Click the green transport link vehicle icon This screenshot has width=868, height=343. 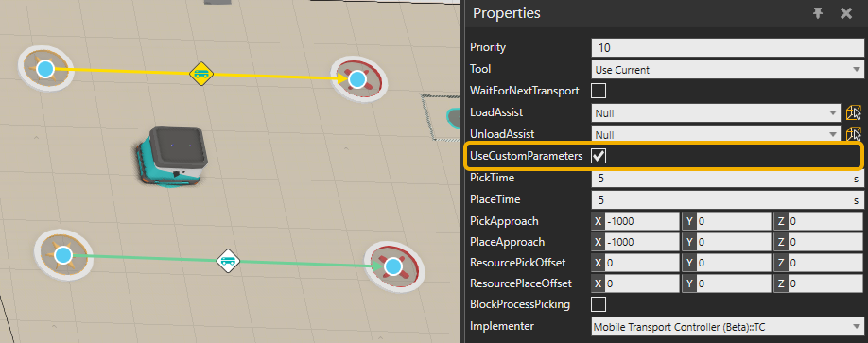tap(228, 260)
